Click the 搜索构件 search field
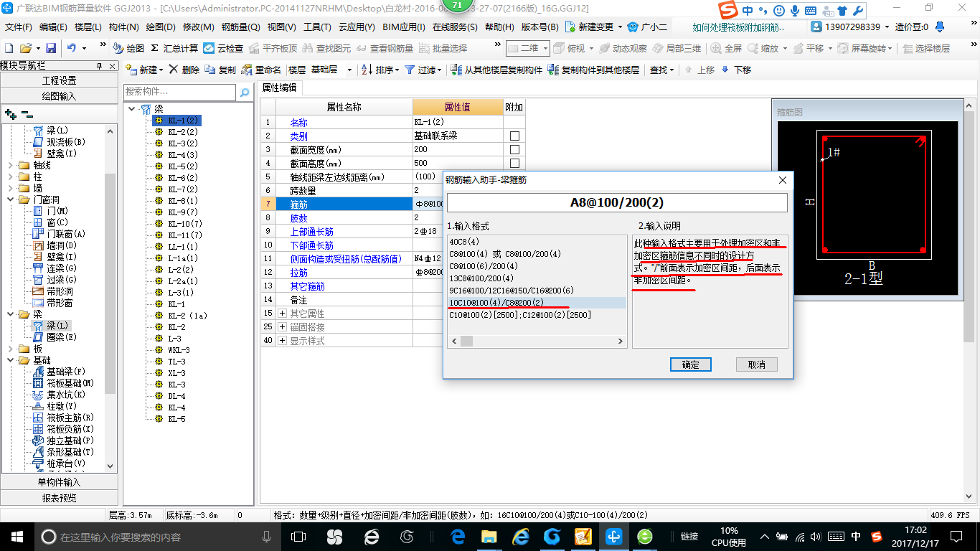Viewport: 980px width, 551px height. pos(179,92)
